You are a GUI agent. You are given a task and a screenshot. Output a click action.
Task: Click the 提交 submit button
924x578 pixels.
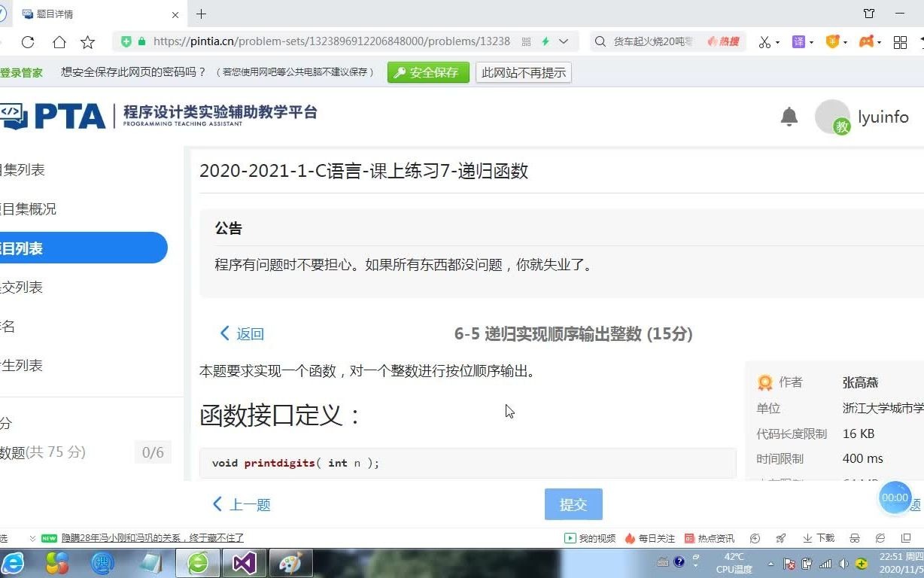tap(573, 504)
